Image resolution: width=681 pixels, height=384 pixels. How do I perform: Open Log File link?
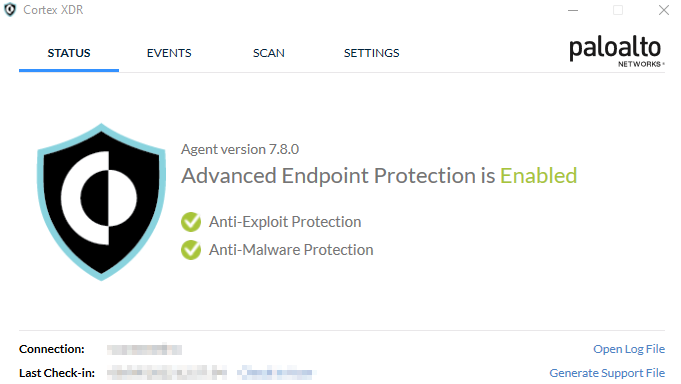point(629,349)
